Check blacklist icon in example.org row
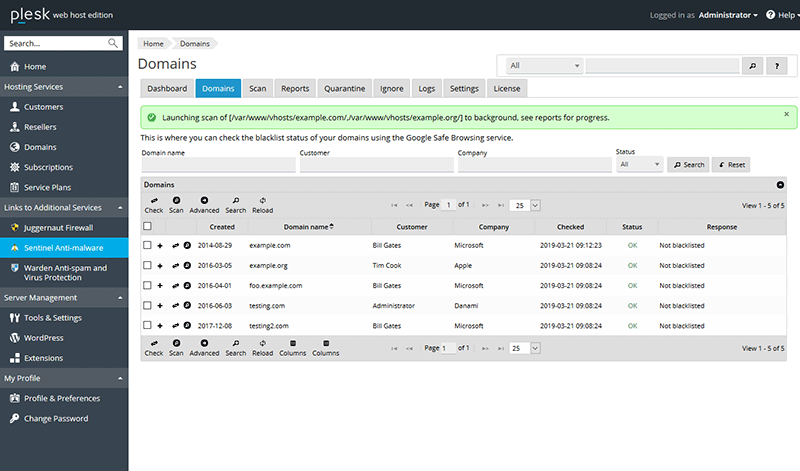Screen dimensions: 800x471 pyautogui.click(x=176, y=265)
